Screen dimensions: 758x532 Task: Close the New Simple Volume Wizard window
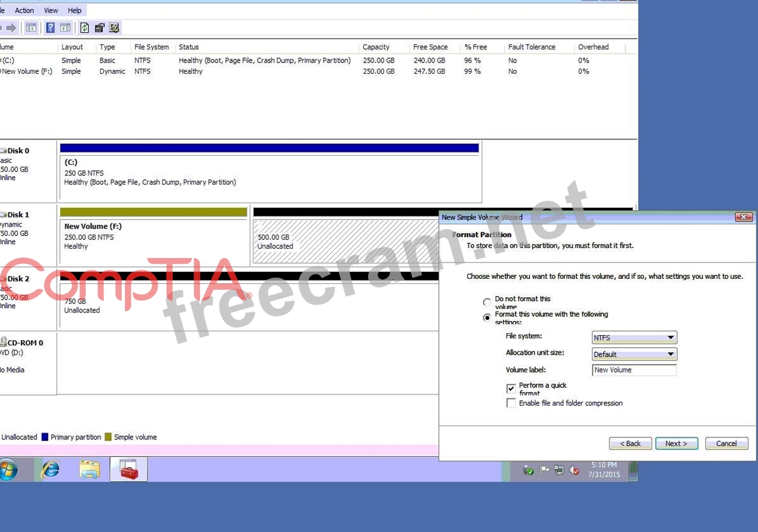(x=743, y=217)
